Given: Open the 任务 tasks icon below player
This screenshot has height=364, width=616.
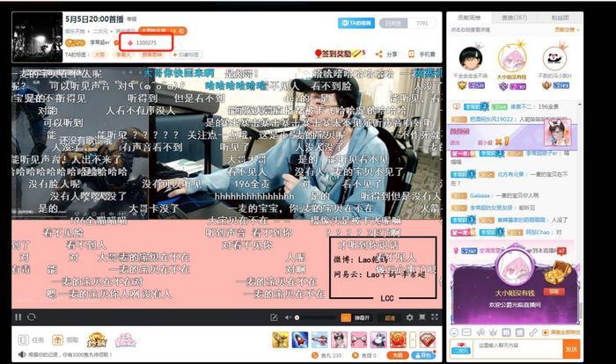Looking at the screenshot, I should point(24,340).
